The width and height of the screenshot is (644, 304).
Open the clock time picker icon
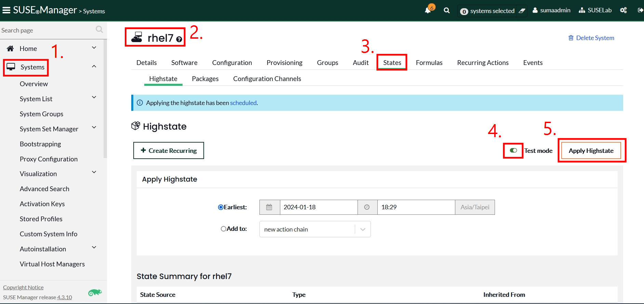pyautogui.click(x=367, y=207)
